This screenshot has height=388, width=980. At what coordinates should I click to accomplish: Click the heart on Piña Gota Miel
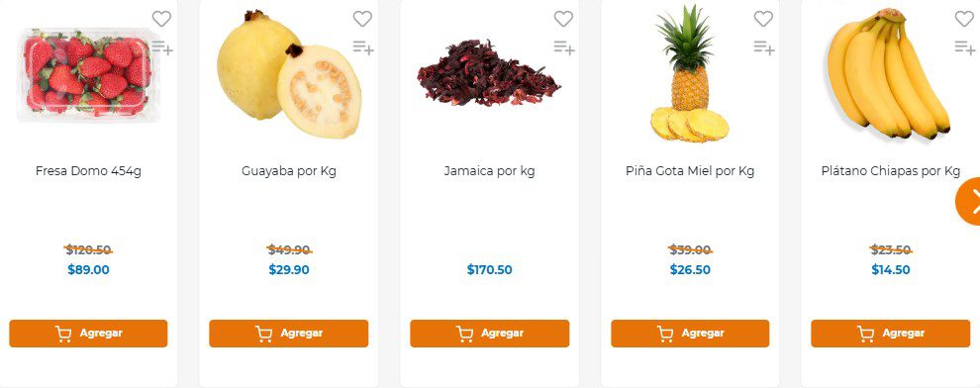(x=763, y=20)
